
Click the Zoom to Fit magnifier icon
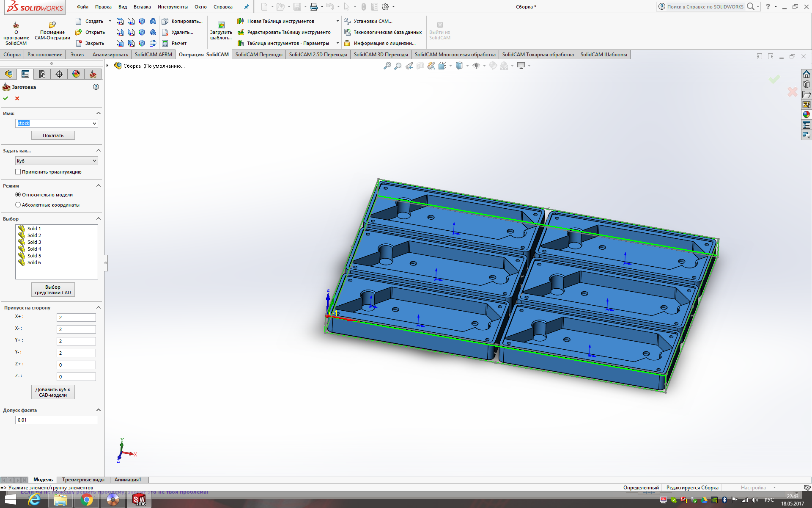coord(387,66)
